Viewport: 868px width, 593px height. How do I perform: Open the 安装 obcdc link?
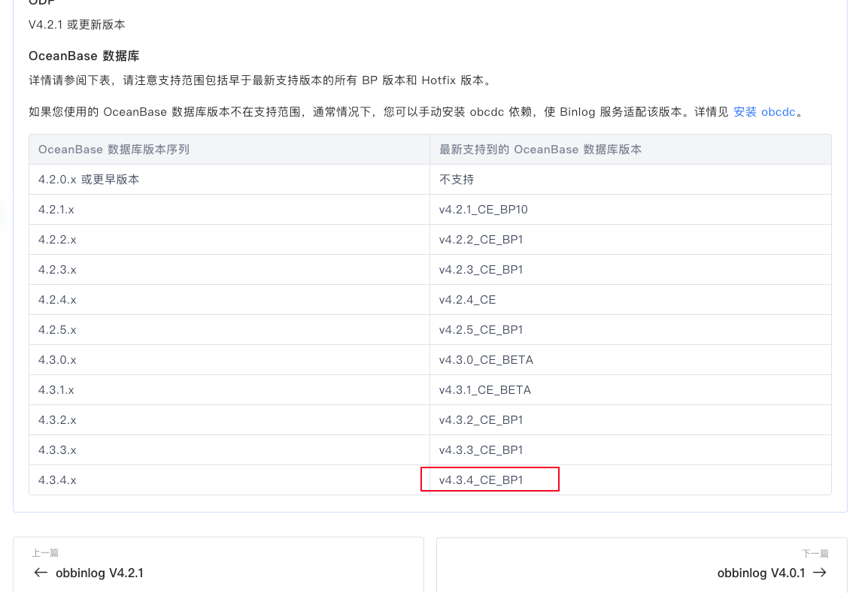(764, 112)
